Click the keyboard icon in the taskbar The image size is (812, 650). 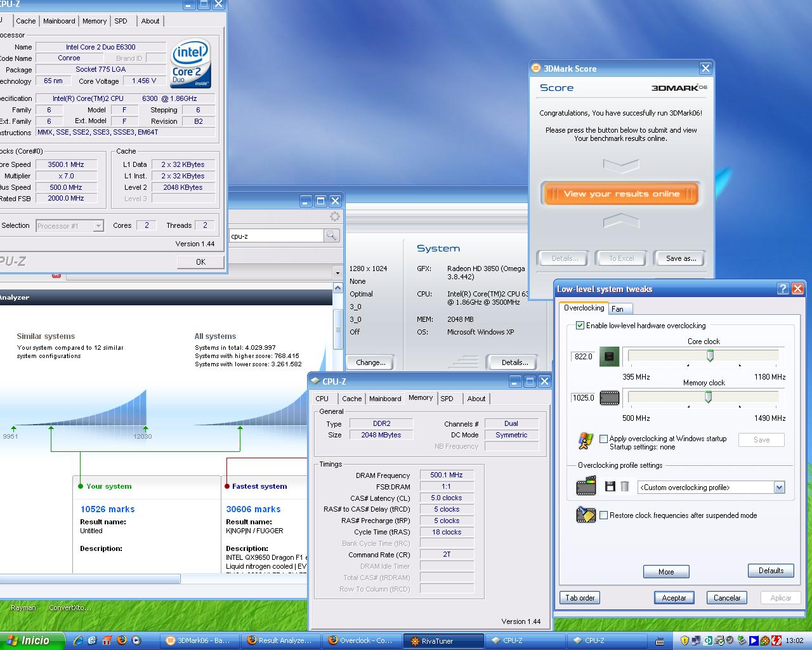coord(660,641)
